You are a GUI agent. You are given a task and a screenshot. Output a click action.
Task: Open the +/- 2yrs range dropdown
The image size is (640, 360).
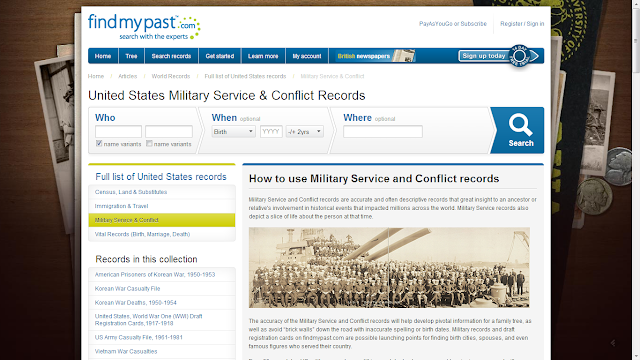304,131
